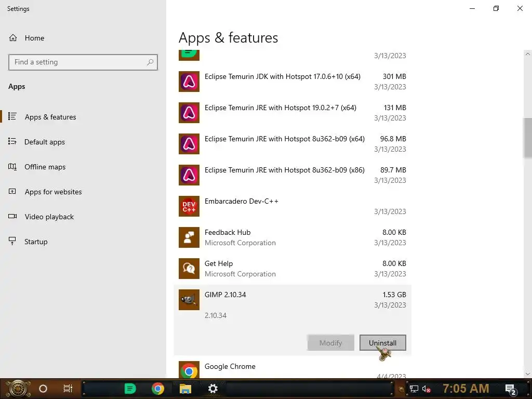Click the network tray icon
Screen dimensions: 532x399
[x=414, y=389]
